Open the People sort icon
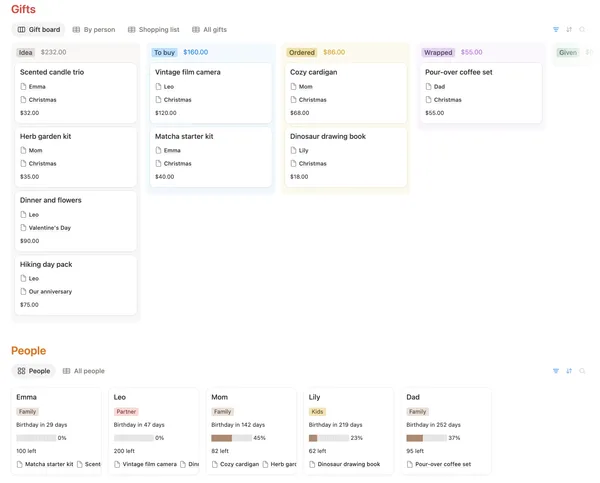 (569, 371)
